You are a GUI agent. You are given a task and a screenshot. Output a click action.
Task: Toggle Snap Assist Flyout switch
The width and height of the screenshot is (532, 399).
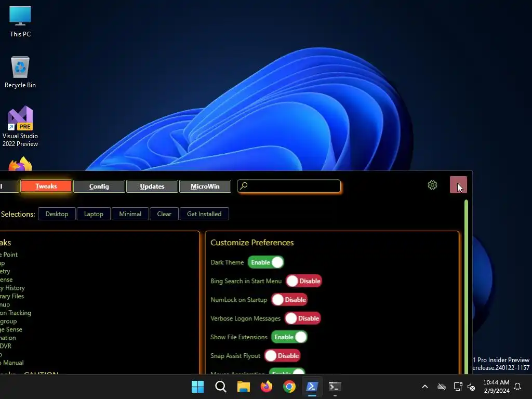pos(282,355)
